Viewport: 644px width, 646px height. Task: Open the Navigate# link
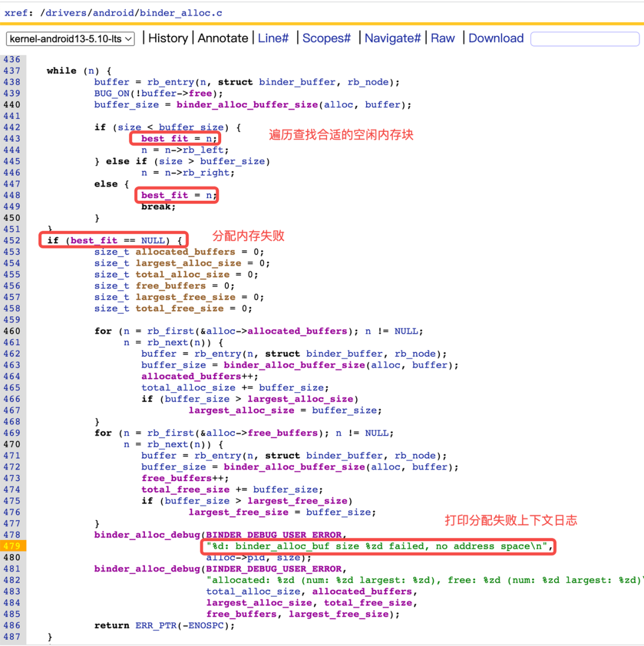pos(392,38)
